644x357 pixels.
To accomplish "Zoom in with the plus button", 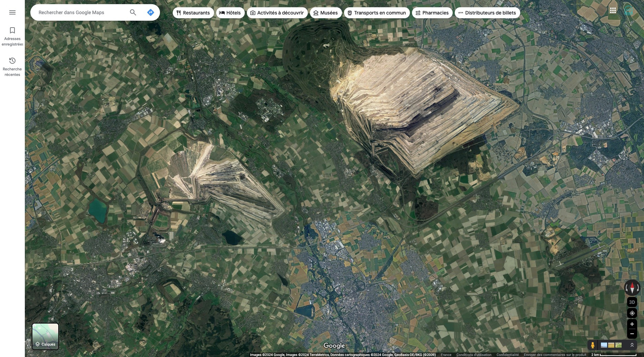I will (632, 324).
